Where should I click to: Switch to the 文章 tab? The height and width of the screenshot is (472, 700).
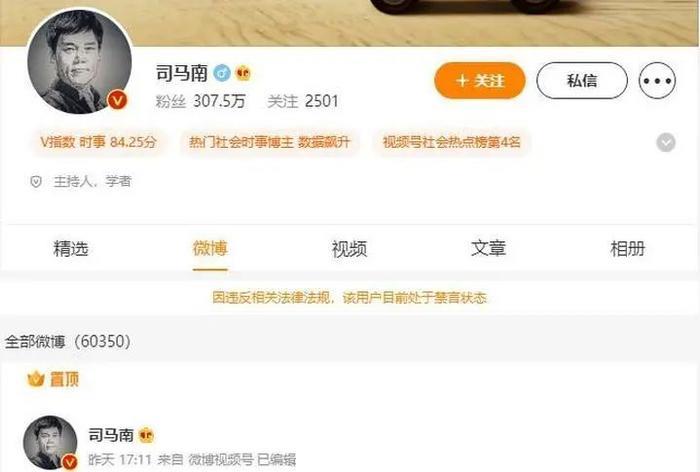click(x=488, y=248)
